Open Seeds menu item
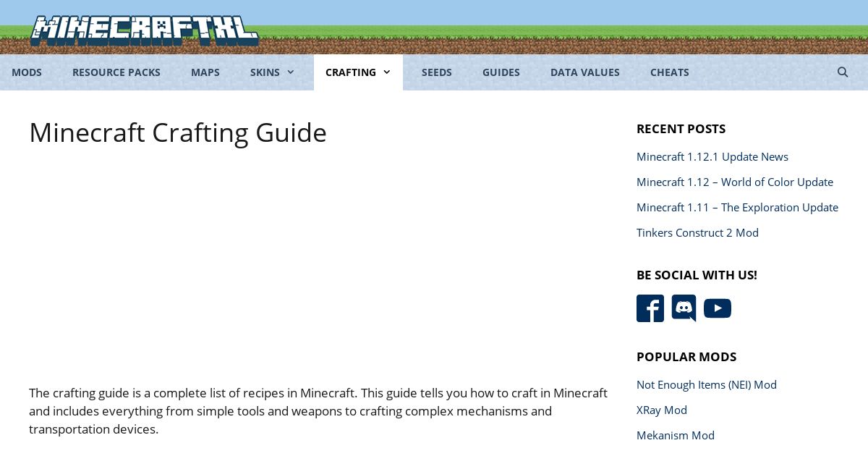868x456 pixels. (437, 72)
